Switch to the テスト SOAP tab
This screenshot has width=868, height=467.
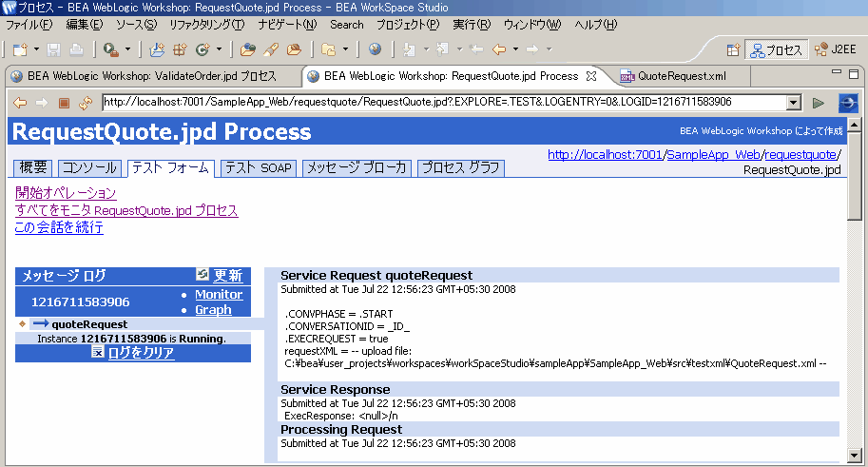click(x=259, y=167)
